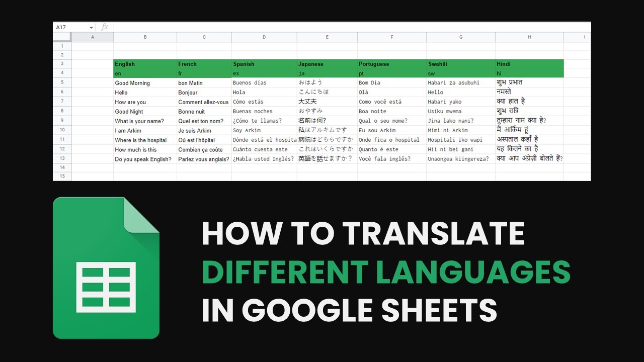Click the "Habari yako" cell
Viewport: 644px width, 362px height.
(x=461, y=102)
